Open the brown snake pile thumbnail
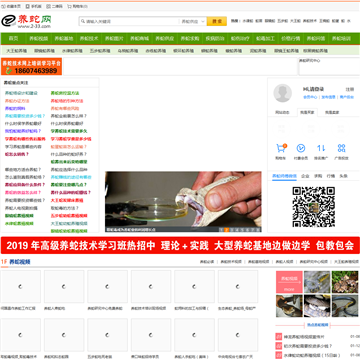The image size is (360, 360). click(x=345, y=282)
